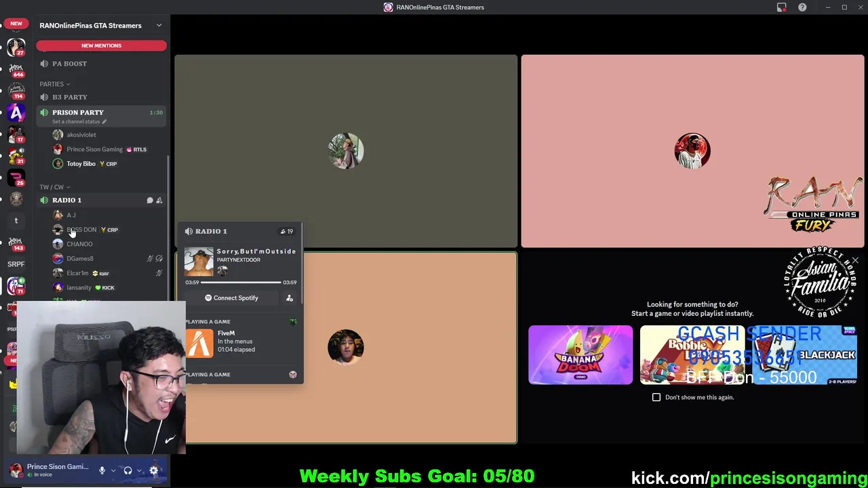868x488 pixels.
Task: Click the user activity icon beside Connect Spotify
Action: click(290, 298)
